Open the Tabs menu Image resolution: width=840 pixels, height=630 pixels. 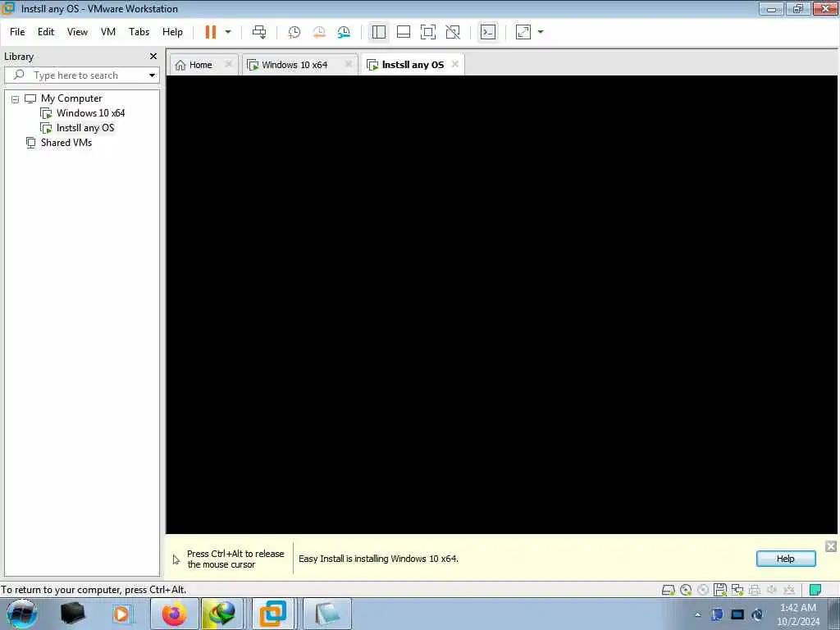[x=139, y=32]
